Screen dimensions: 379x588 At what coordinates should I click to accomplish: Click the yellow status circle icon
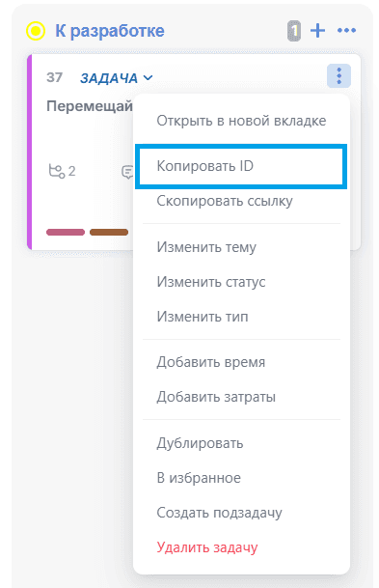[x=36, y=31]
